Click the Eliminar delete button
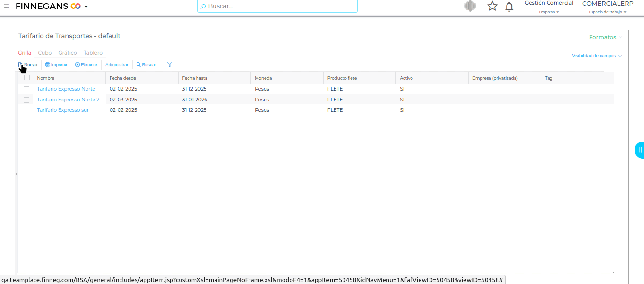644x284 pixels. click(86, 65)
